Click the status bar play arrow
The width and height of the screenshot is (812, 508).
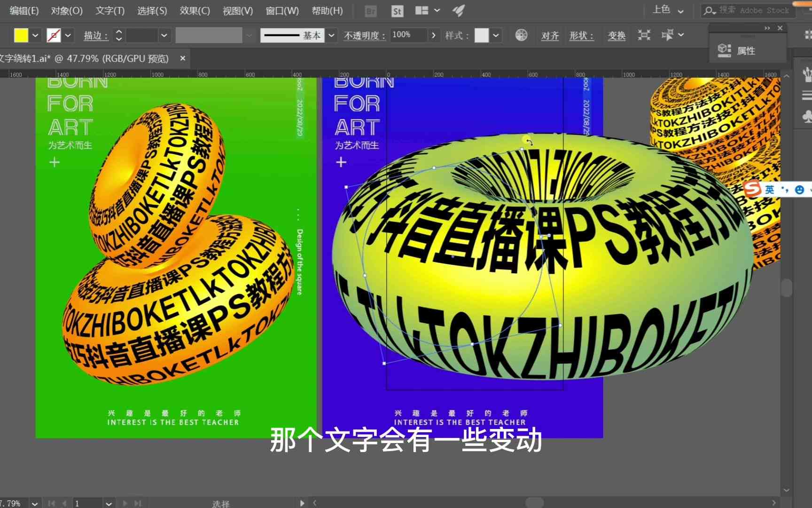pyautogui.click(x=302, y=503)
